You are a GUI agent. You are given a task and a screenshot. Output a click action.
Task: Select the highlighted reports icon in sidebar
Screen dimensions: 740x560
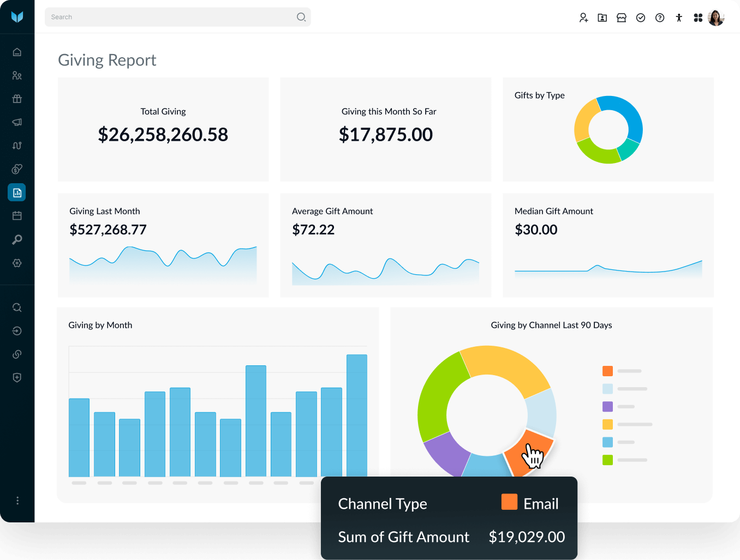pos(17,192)
